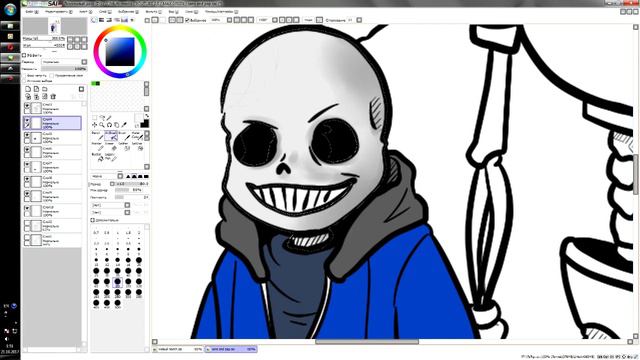The height and width of the screenshot is (360, 640).
Task: Open first brush texture dropdown
Action: click(x=127, y=205)
